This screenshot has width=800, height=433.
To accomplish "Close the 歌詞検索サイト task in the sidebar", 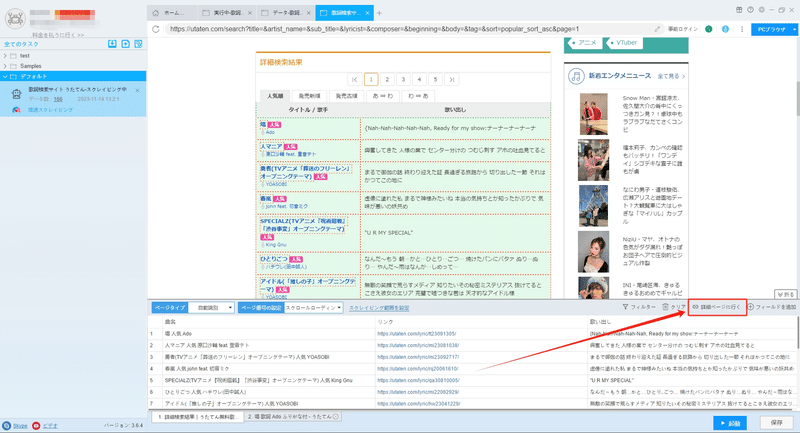I will [137, 90].
